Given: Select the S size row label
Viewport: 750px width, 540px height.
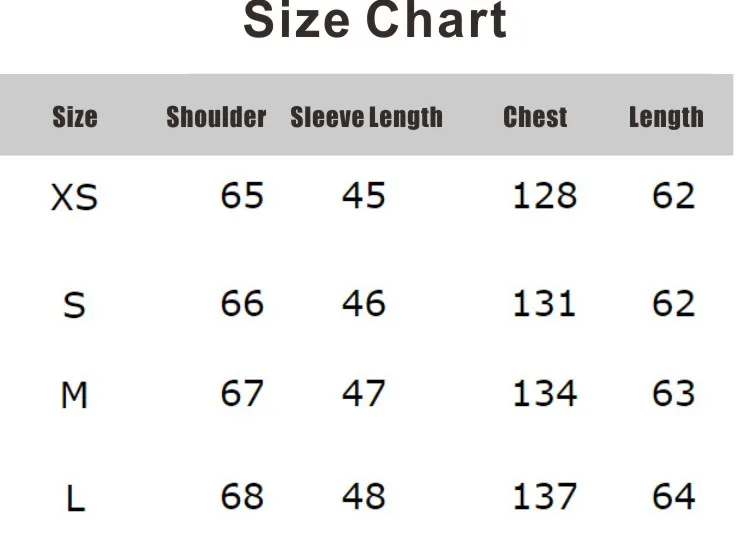Looking at the screenshot, I should coord(74,306).
